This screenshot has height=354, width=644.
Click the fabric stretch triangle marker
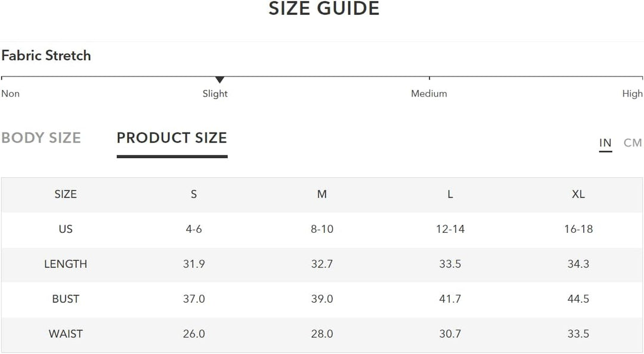pyautogui.click(x=219, y=80)
